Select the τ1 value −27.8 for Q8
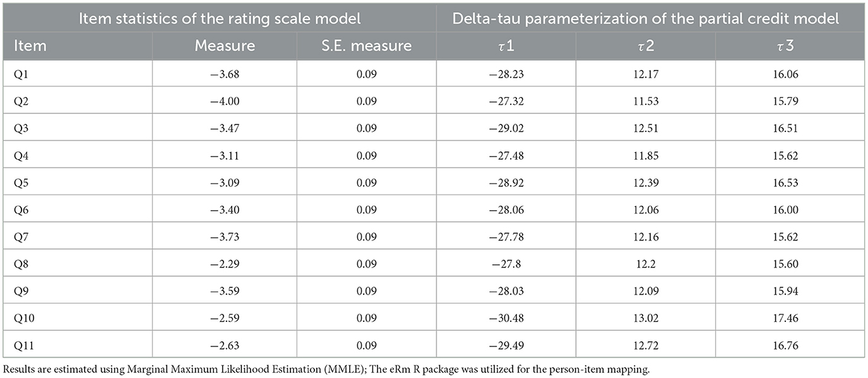The image size is (868, 378). coord(506,263)
